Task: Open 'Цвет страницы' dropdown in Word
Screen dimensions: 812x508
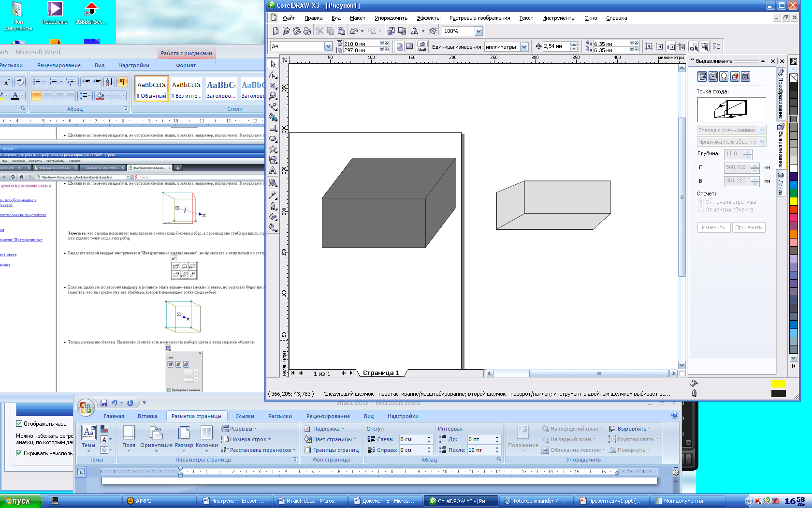Action: click(x=331, y=439)
